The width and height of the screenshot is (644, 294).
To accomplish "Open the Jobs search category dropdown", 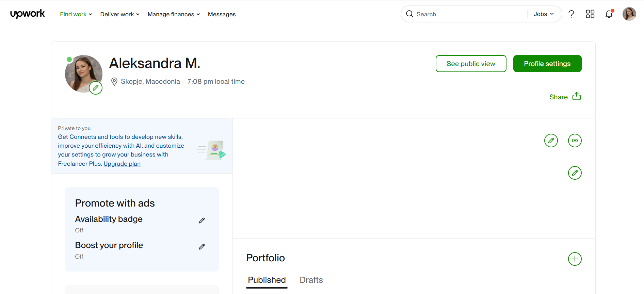I will 544,14.
